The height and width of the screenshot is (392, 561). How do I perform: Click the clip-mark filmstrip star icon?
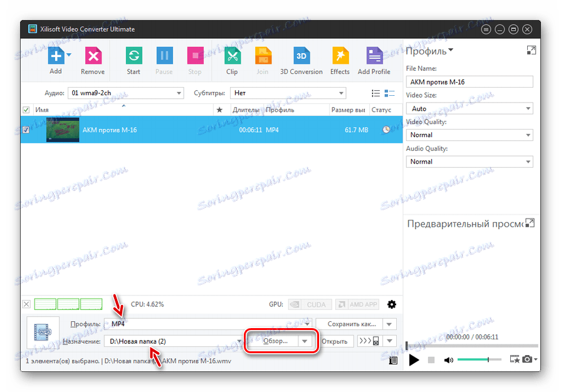pyautogui.click(x=515, y=359)
